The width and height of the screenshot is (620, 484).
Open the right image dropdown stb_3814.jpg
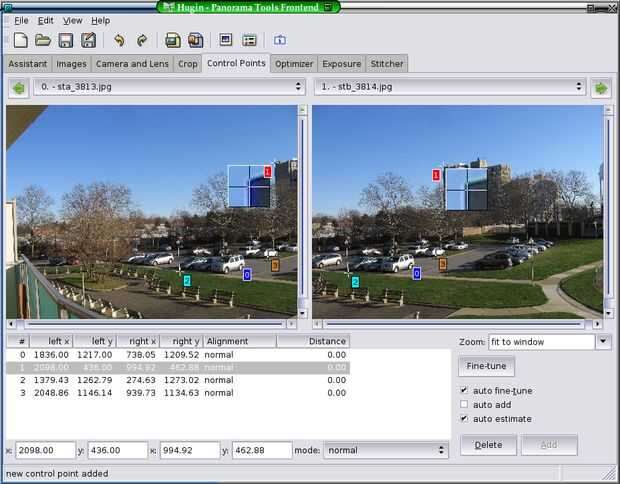click(x=450, y=87)
